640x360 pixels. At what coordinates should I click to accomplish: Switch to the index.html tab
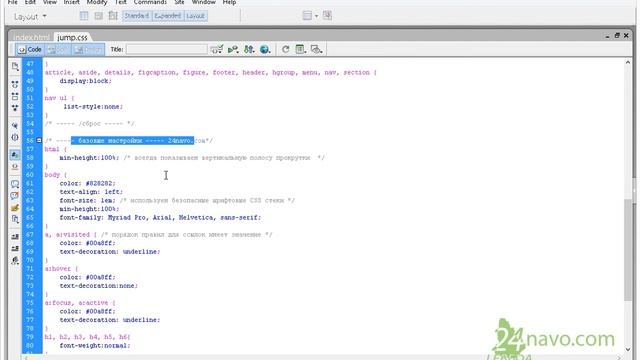[31, 38]
